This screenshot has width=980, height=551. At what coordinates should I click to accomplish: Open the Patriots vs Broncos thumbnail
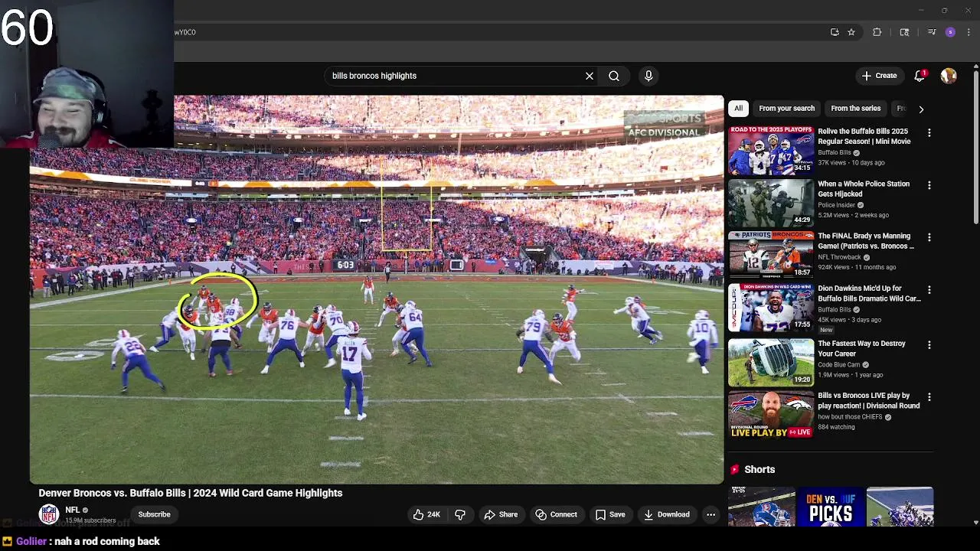tap(771, 255)
